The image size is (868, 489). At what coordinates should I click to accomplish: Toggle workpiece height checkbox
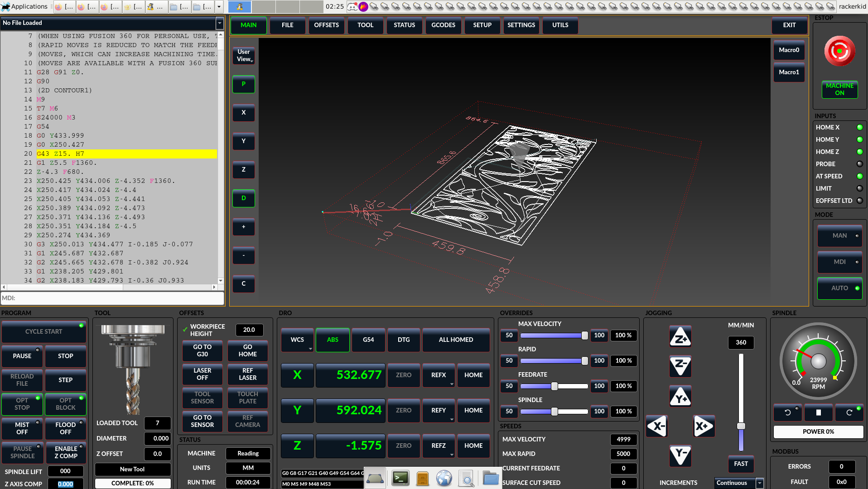(x=185, y=330)
